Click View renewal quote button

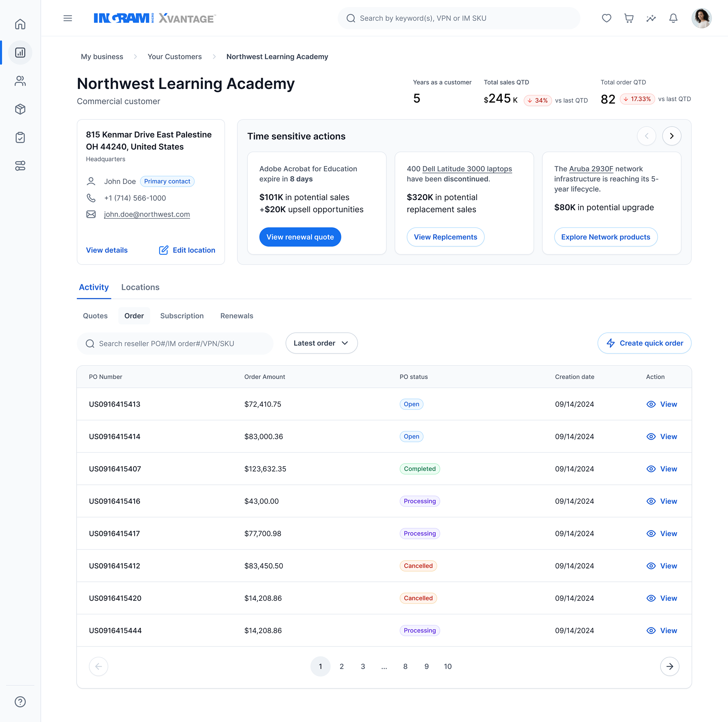300,237
